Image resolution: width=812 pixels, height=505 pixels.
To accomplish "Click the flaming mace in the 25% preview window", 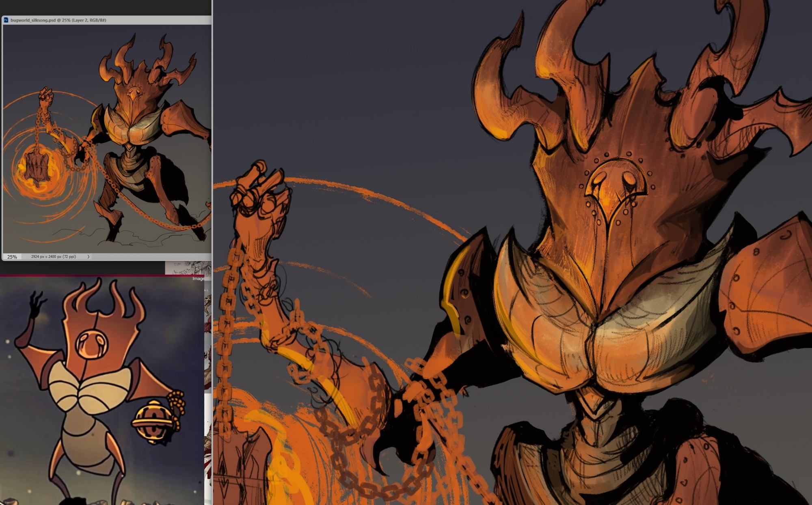I will click(37, 166).
